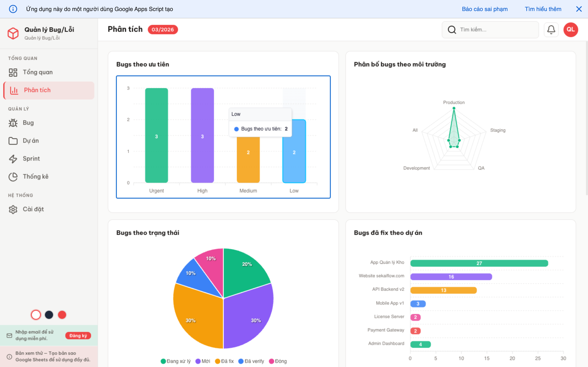Open Thống kê via the pie chart icon

(13, 176)
